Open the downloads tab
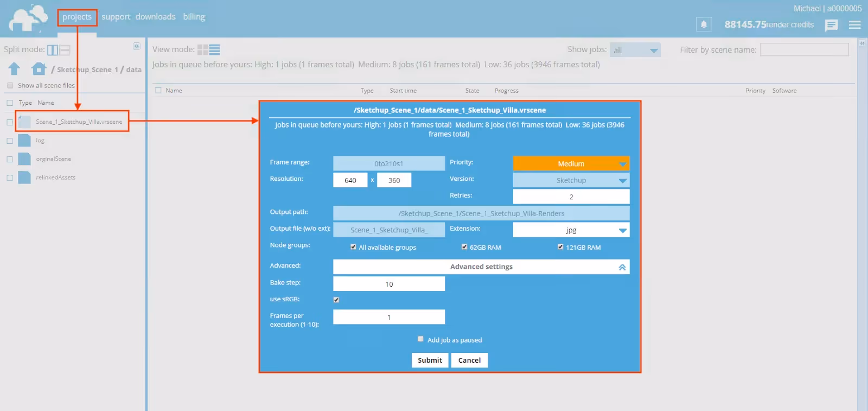 pos(156,17)
